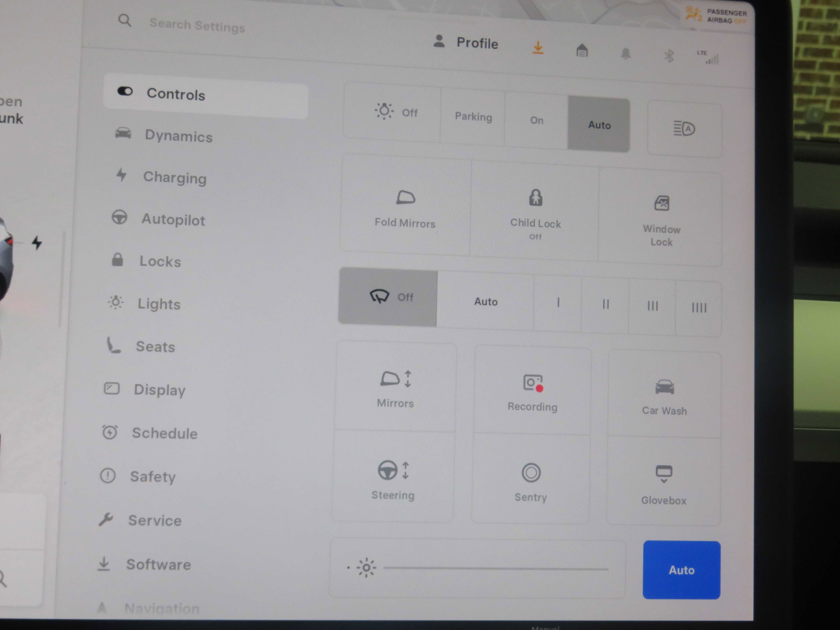The width and height of the screenshot is (840, 630).
Task: Toggle the auto high beam icon
Action: [684, 129]
